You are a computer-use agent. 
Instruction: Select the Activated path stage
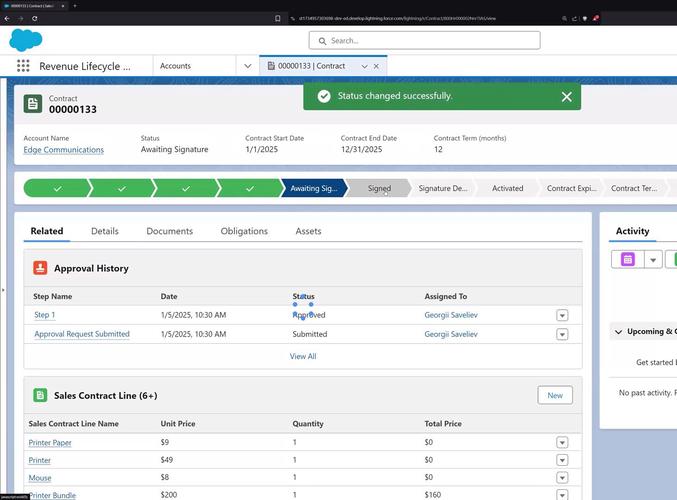coord(507,188)
